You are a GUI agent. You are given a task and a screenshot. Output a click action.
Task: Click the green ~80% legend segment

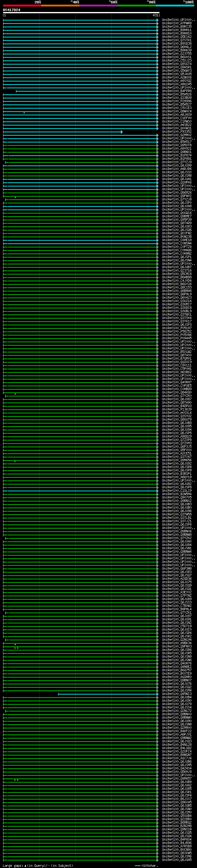pyautogui.click(x=136, y=6)
